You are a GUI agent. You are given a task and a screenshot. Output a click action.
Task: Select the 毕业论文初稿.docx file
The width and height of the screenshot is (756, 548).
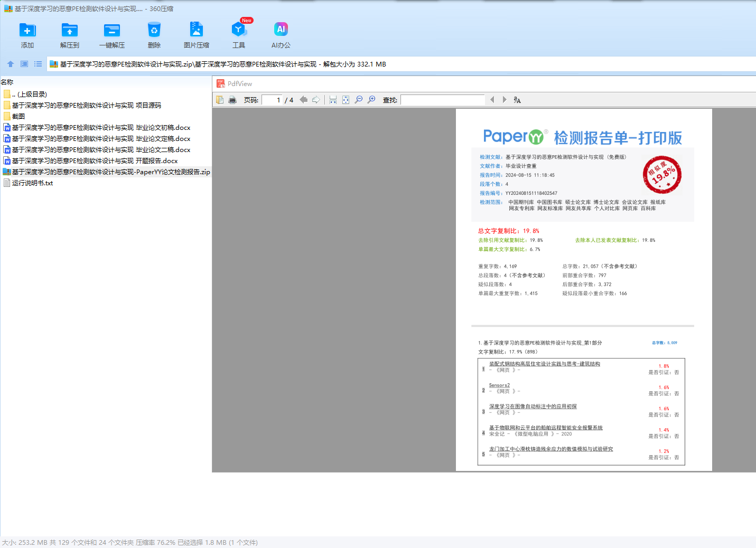pos(97,127)
